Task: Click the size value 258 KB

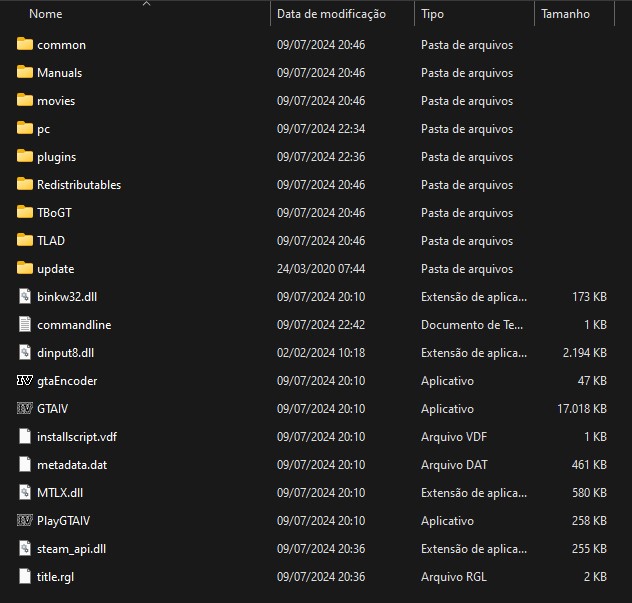Action: point(589,521)
